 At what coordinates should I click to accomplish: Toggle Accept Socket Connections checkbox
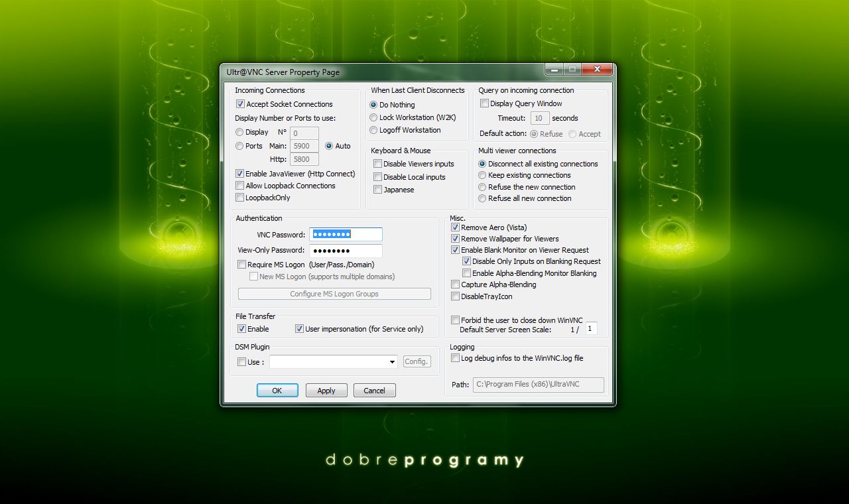tap(241, 104)
